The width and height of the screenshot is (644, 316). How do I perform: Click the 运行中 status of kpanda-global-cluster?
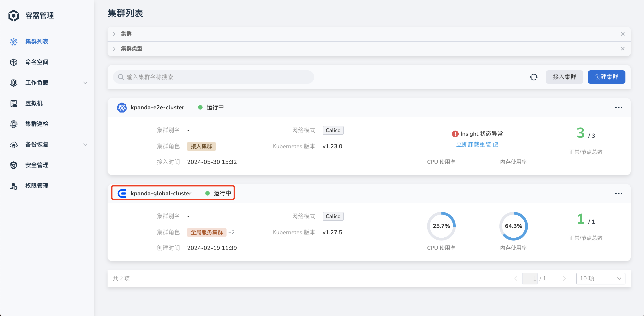pyautogui.click(x=222, y=193)
